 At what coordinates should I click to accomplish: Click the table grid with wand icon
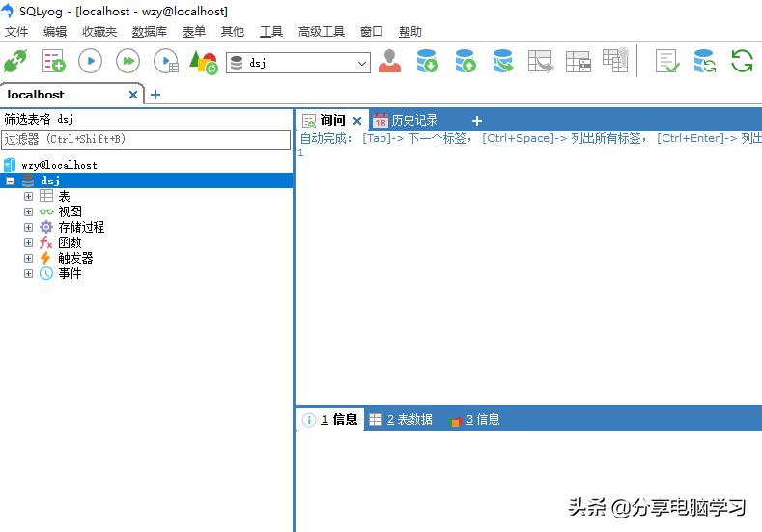pos(616,60)
